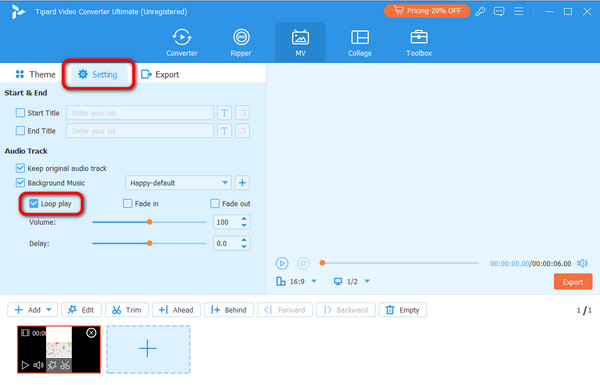Viewport: 600px width, 385px height.
Task: Click the dashed add-clip placeholder
Action: pyautogui.click(x=148, y=349)
